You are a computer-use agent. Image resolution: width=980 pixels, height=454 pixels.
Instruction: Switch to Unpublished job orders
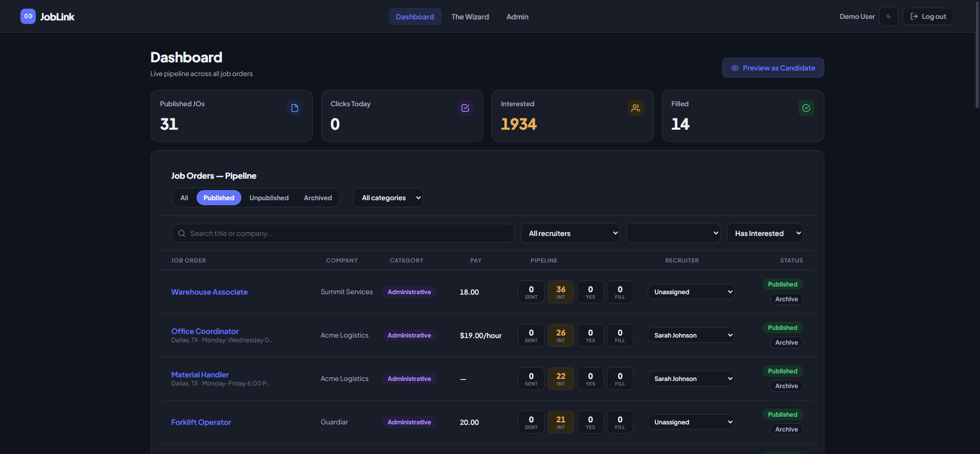point(269,198)
